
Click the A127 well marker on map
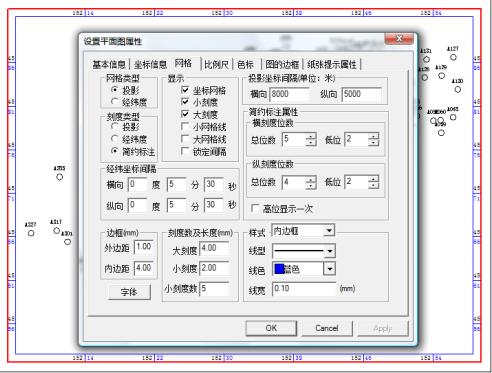click(x=453, y=57)
